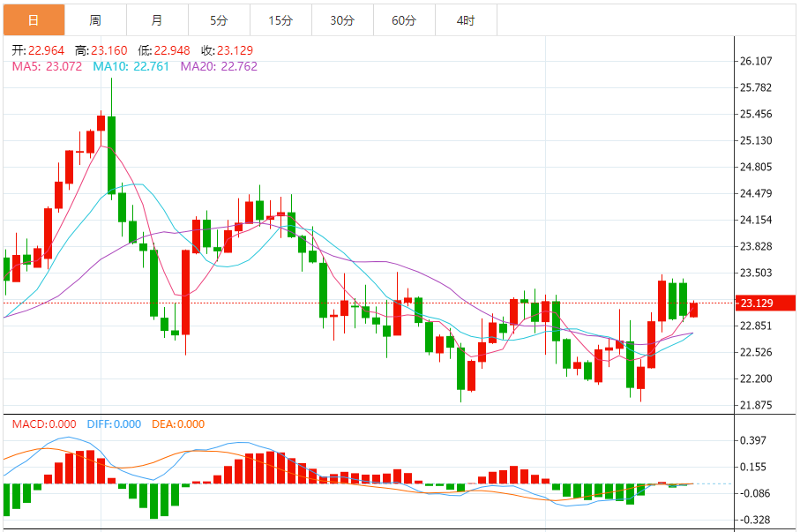800x532 pixels.
Task: Click the 26.107 price axis label
Action: [756, 61]
